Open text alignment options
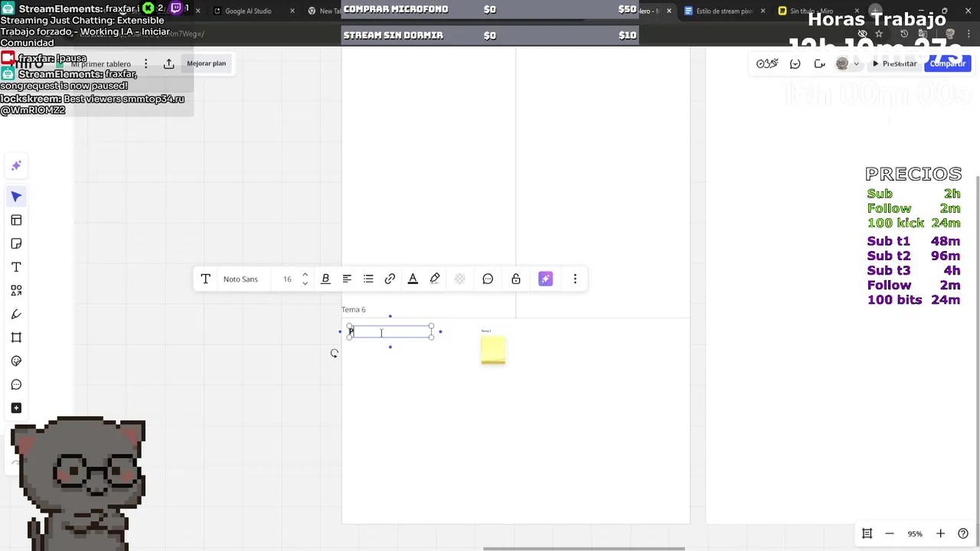This screenshot has height=551, width=980. (347, 279)
